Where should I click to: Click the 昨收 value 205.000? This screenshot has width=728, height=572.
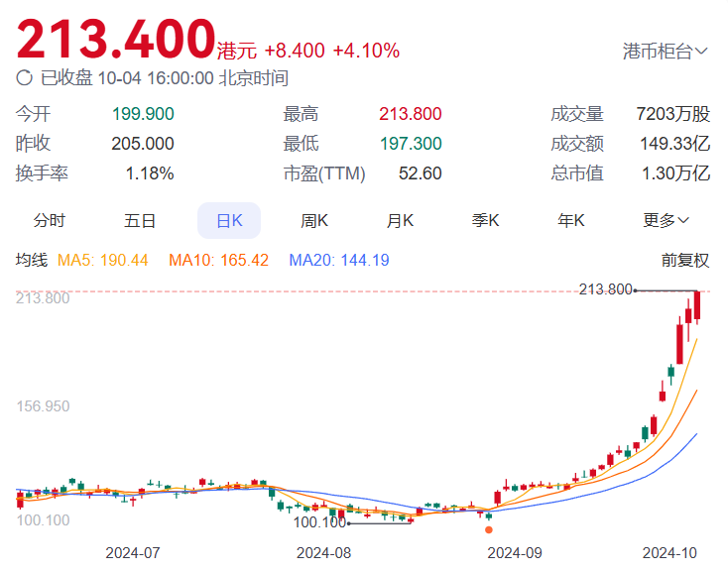point(143,144)
